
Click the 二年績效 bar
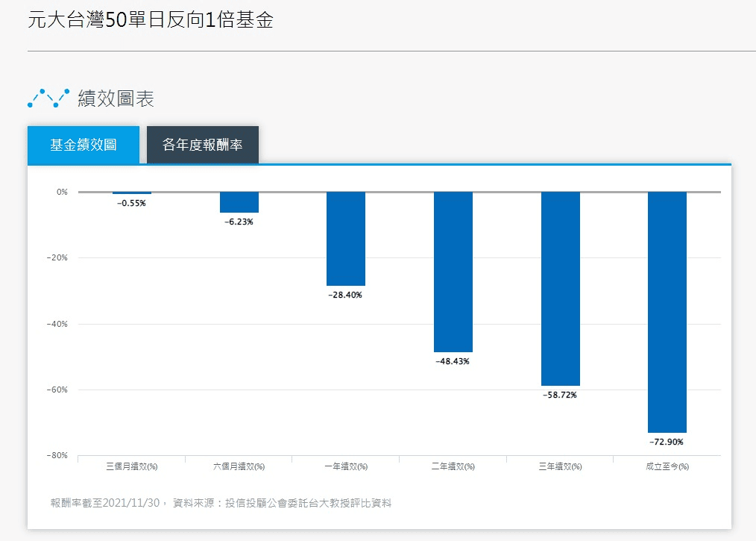pyautogui.click(x=453, y=272)
